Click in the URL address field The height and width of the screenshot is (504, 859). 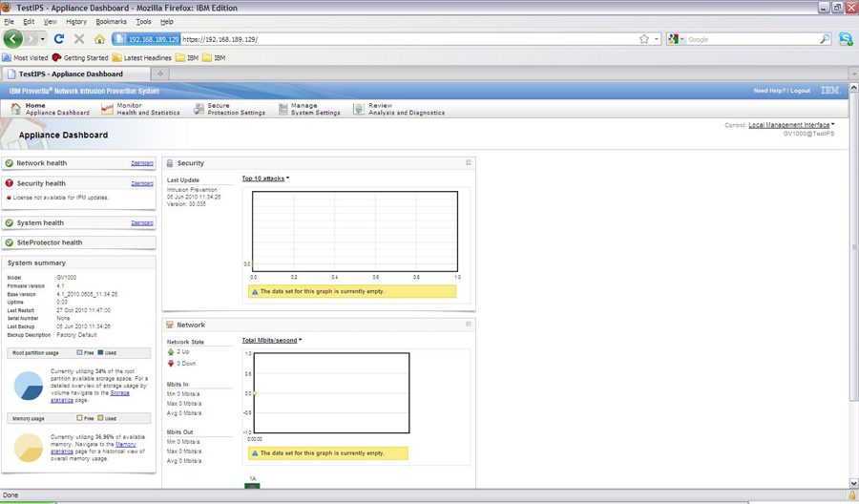(x=409, y=39)
